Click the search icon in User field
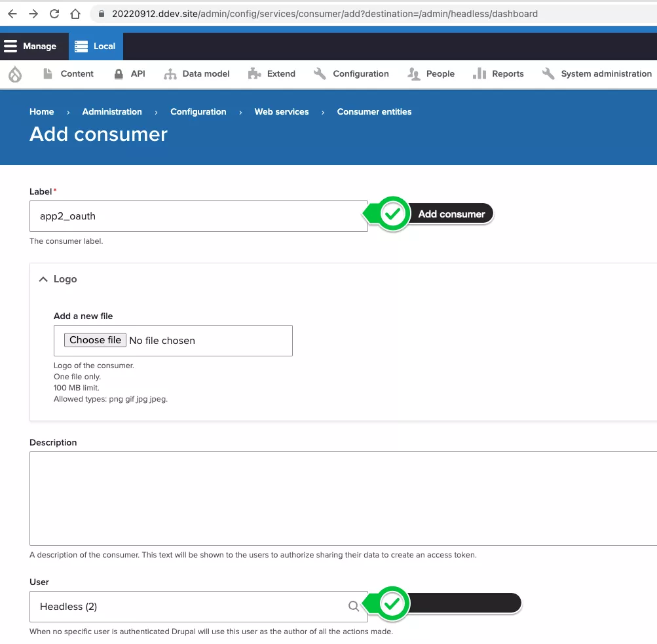This screenshot has height=644, width=657. click(x=354, y=606)
